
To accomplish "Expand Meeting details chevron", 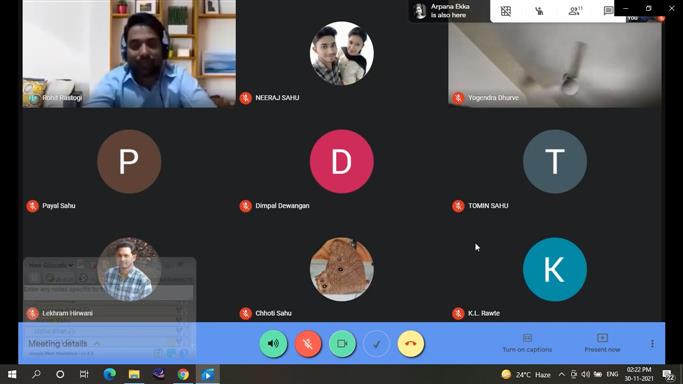I will coord(97,344).
